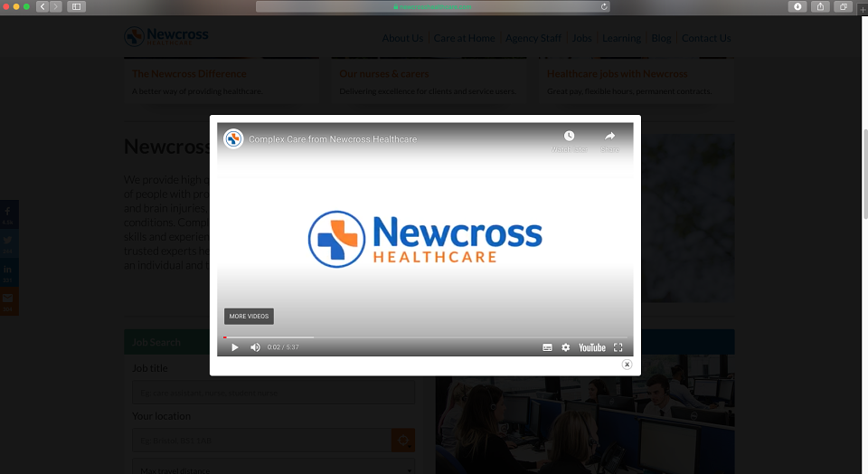Click the Newcross channel avatar in the video
Image resolution: width=868 pixels, height=474 pixels.
coord(233,138)
